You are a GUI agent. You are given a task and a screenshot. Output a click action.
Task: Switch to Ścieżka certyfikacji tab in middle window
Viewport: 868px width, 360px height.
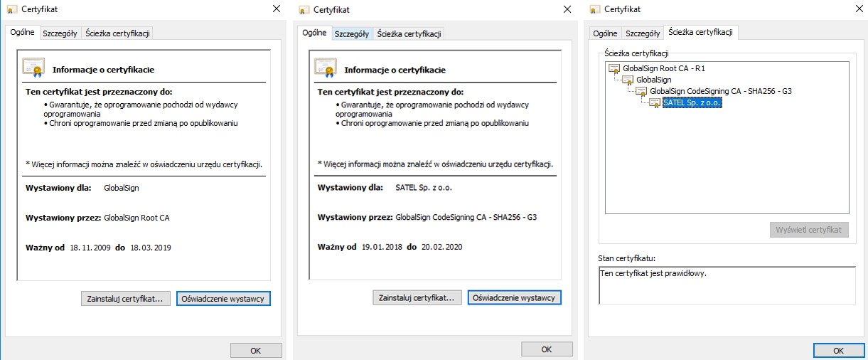tap(409, 33)
